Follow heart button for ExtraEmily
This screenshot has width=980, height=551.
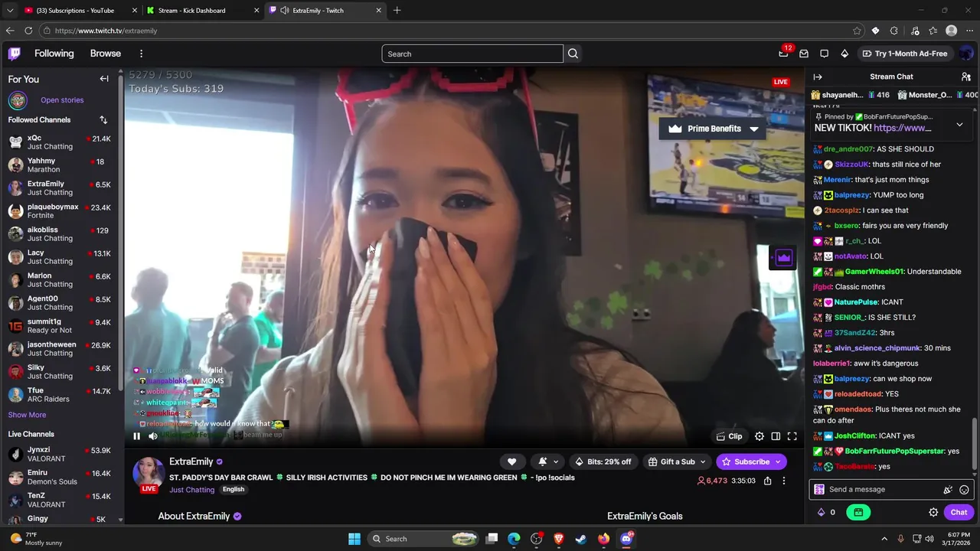click(511, 461)
